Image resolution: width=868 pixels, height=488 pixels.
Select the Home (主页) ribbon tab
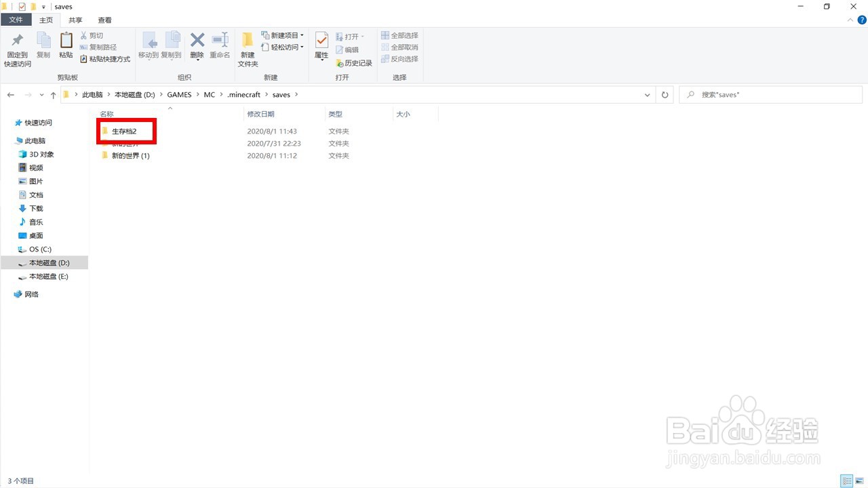coord(46,20)
